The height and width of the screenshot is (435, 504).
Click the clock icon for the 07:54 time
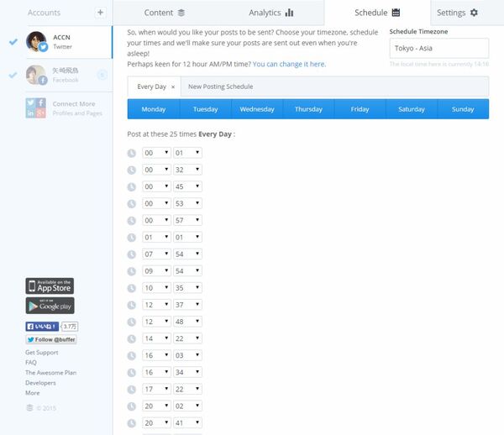pos(132,254)
